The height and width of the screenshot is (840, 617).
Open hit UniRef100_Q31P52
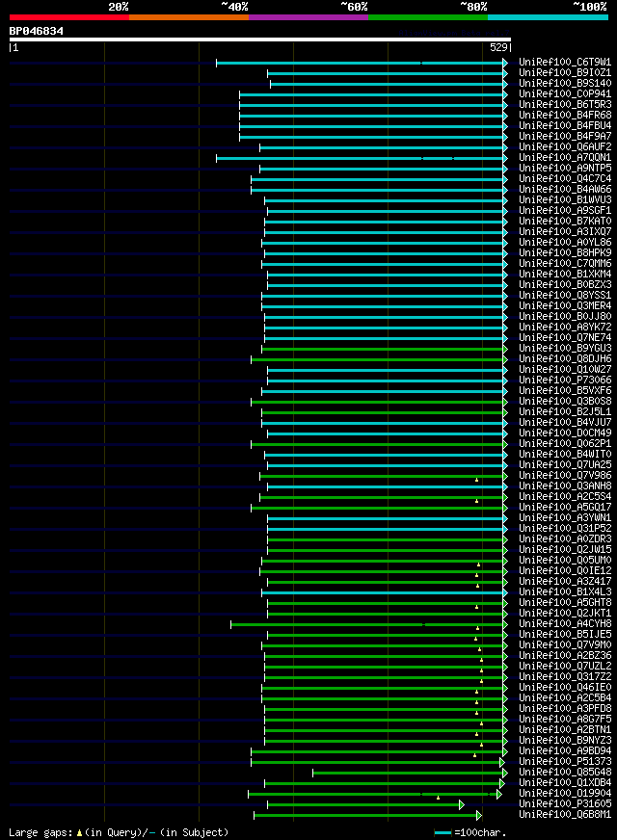(565, 529)
